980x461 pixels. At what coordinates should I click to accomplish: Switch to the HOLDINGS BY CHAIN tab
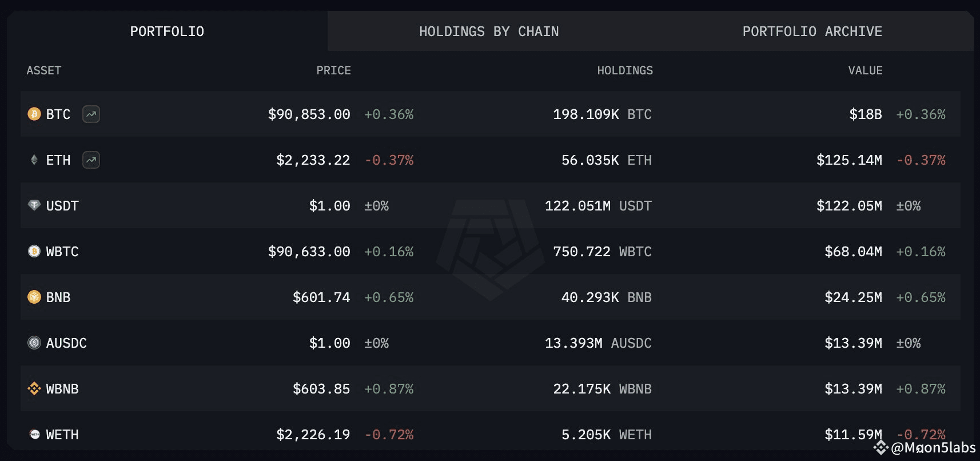pyautogui.click(x=489, y=31)
